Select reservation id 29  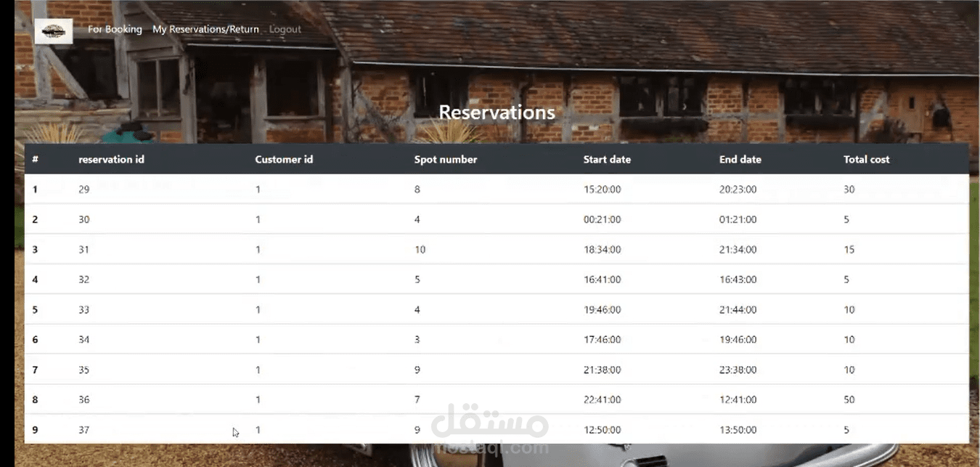click(x=84, y=190)
